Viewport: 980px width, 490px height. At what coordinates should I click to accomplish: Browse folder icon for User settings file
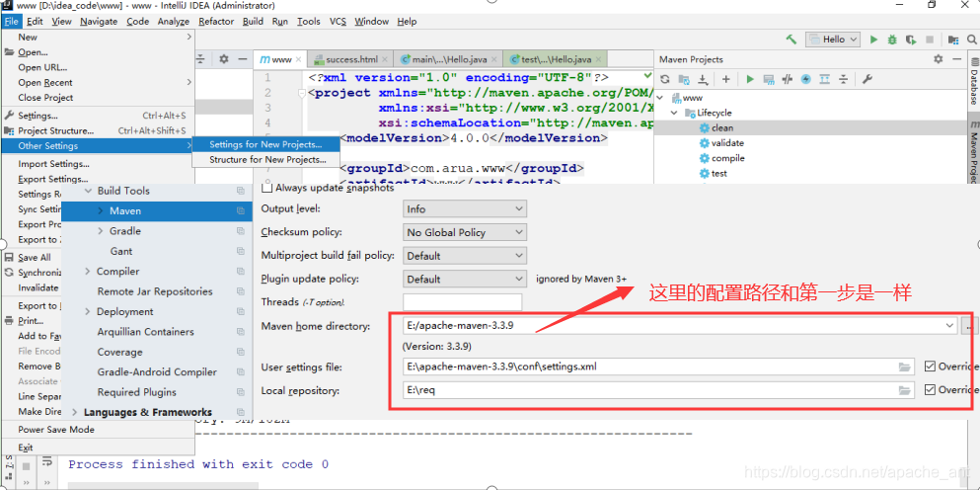(904, 367)
